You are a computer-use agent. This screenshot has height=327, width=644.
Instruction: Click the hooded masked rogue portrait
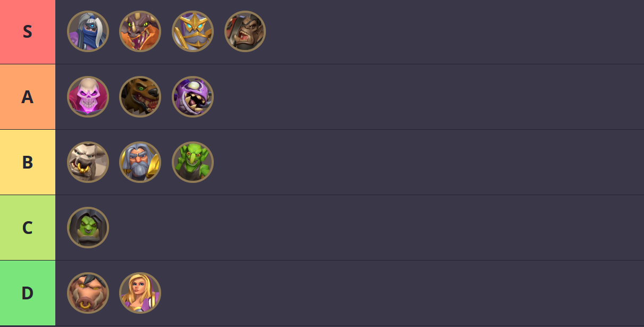pos(88,31)
